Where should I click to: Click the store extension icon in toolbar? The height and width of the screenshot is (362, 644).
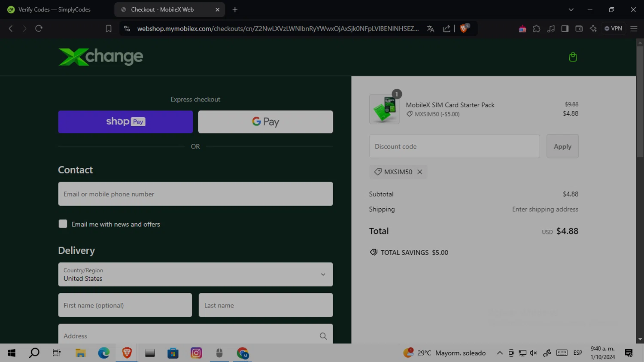click(x=522, y=29)
